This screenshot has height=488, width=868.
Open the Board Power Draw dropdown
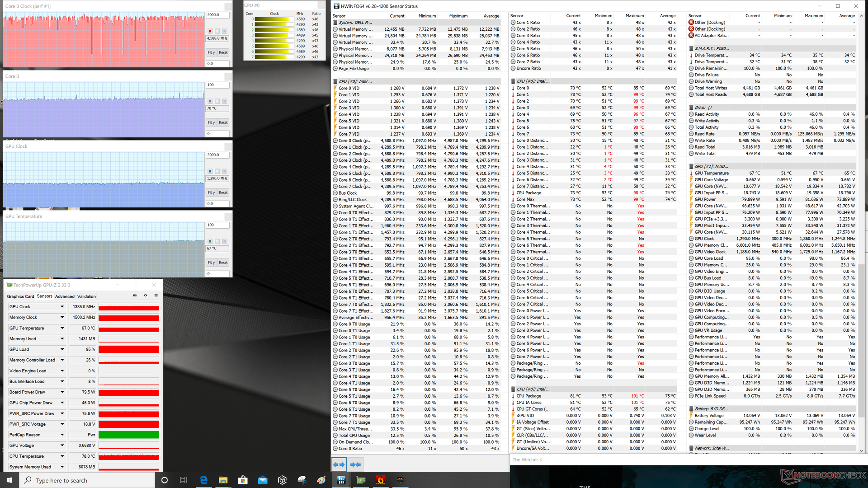(62, 392)
